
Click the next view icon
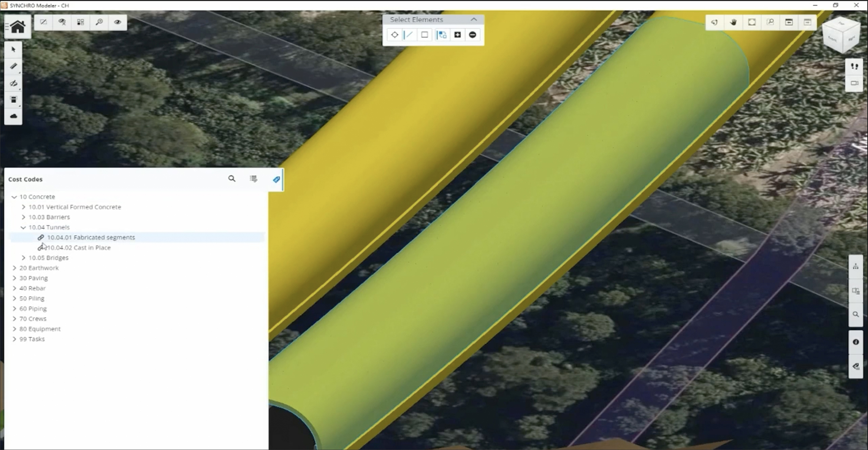coord(807,22)
